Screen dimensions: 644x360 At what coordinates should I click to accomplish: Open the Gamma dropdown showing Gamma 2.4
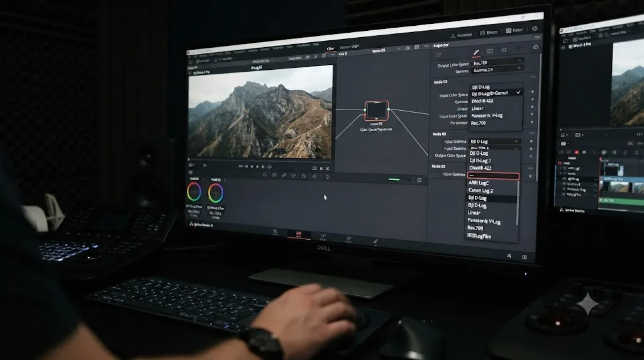(x=497, y=70)
